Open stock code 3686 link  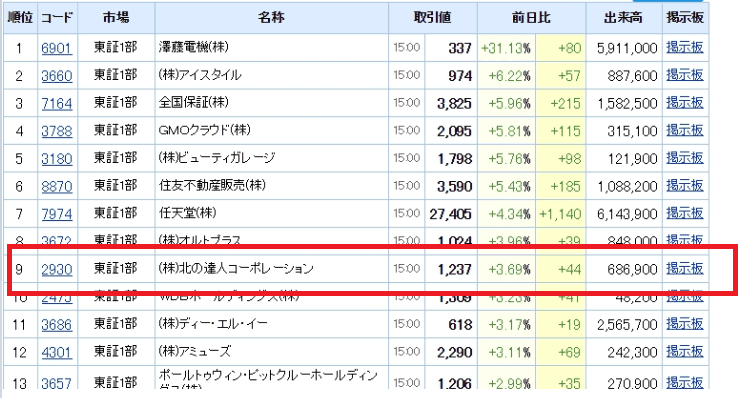57,325
